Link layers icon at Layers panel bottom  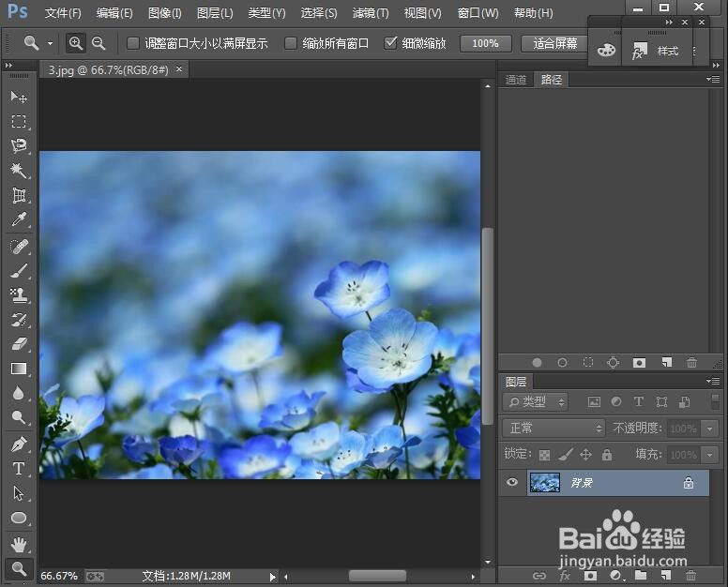[539, 576]
